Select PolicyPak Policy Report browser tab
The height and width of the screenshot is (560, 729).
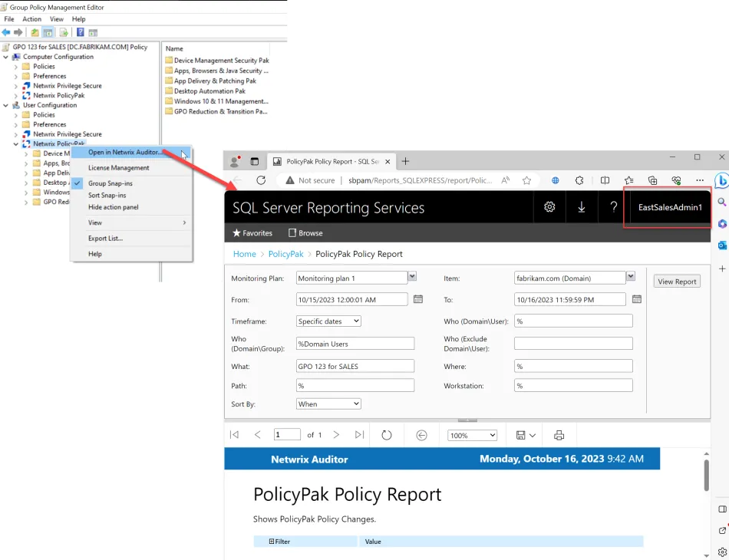tap(332, 161)
